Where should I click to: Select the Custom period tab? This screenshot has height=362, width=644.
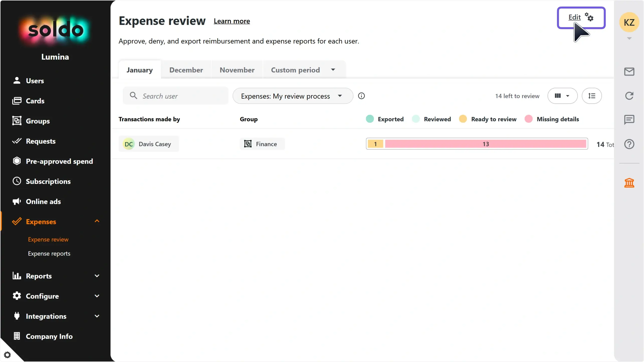point(296,70)
